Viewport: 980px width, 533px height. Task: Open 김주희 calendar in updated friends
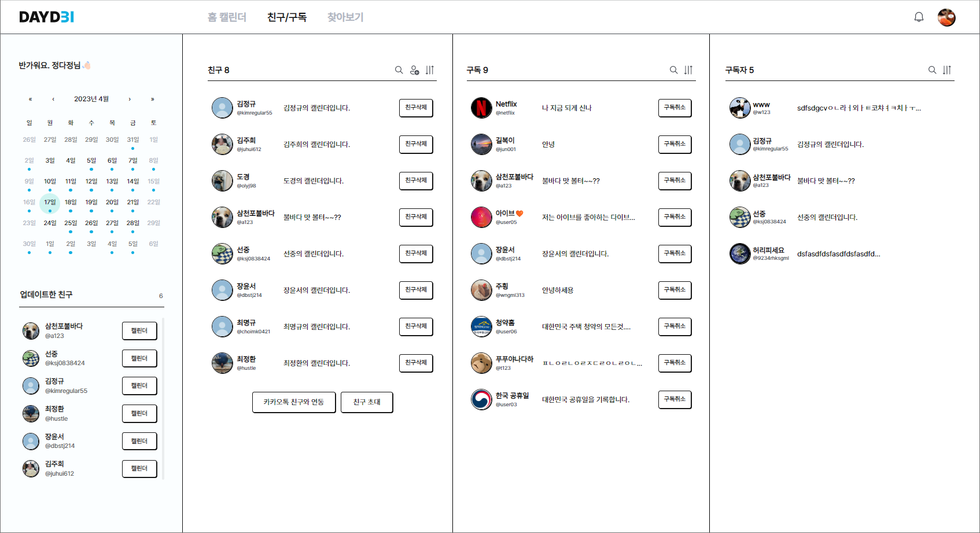[x=139, y=469]
